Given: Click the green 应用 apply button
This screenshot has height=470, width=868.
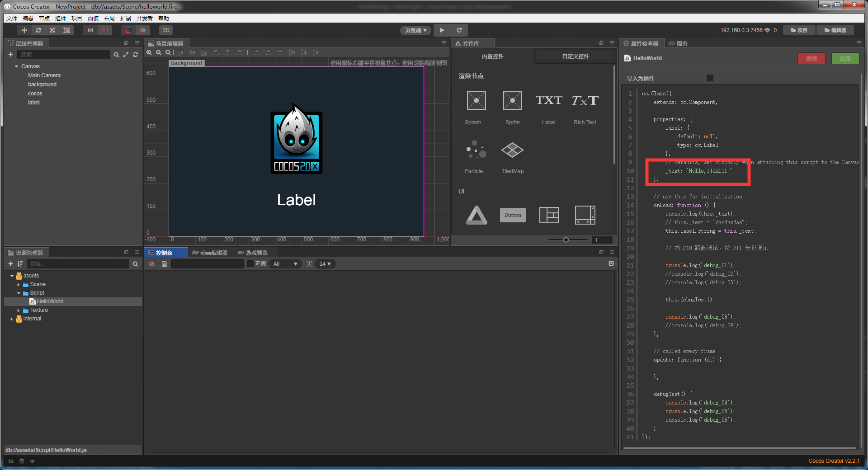Looking at the screenshot, I should point(845,58).
